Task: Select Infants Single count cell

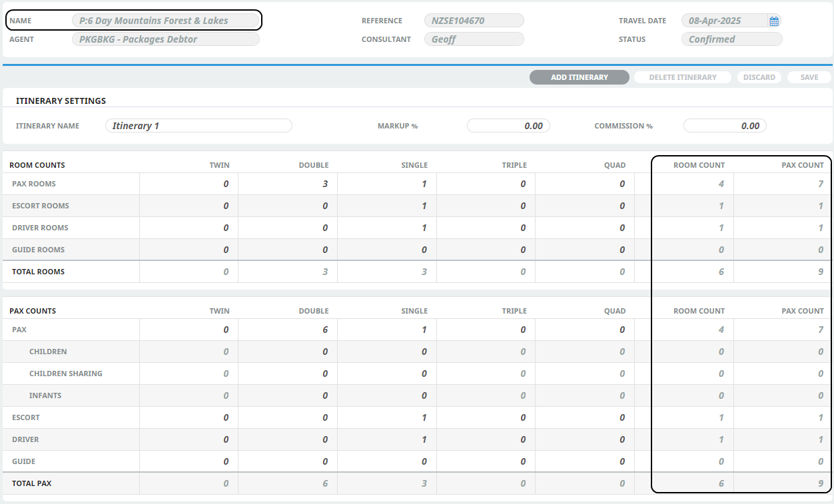Action: click(x=387, y=395)
